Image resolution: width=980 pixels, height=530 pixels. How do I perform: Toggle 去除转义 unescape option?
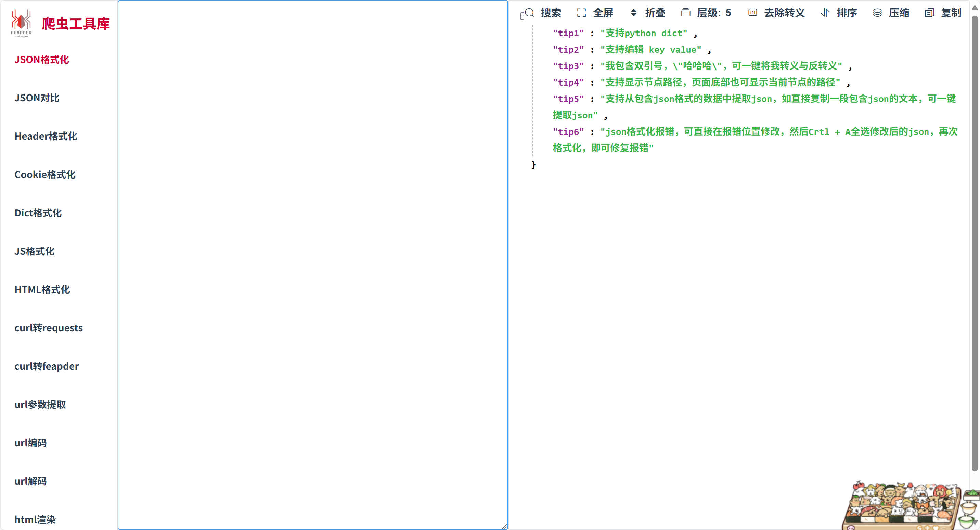click(785, 13)
